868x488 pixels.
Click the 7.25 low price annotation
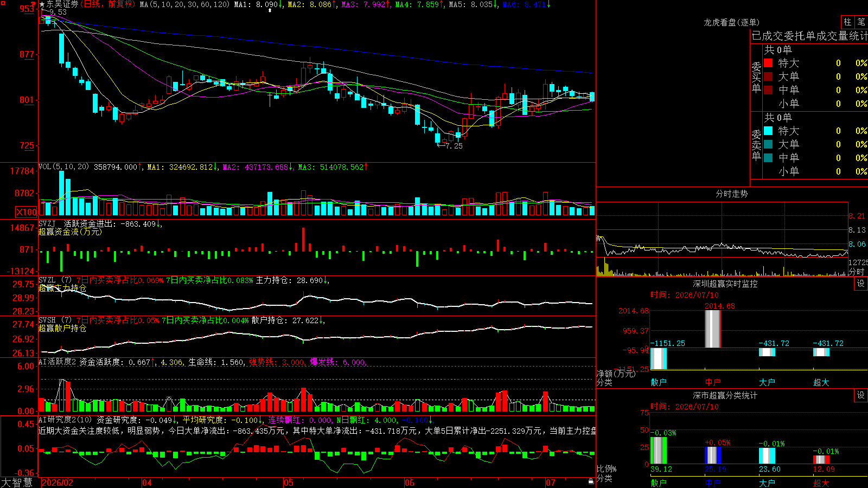(x=454, y=146)
